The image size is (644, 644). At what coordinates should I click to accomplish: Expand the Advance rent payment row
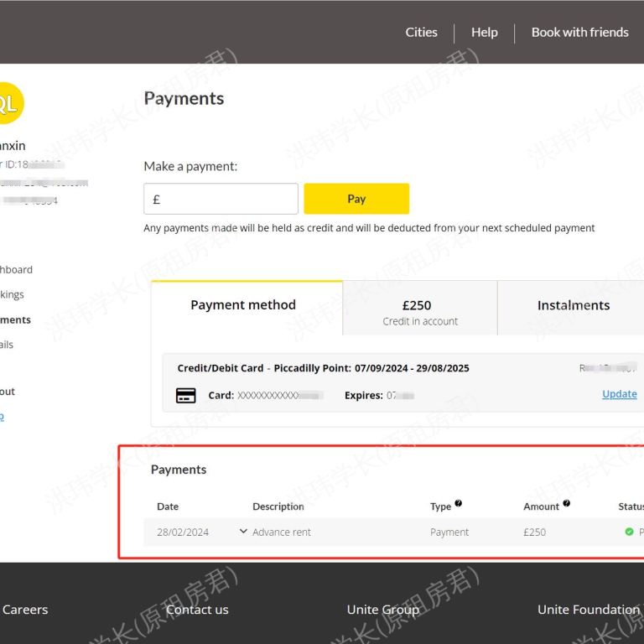243,531
